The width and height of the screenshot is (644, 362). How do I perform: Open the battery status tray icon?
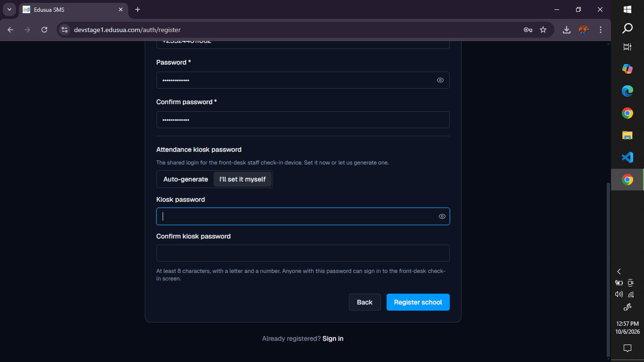tap(619, 283)
